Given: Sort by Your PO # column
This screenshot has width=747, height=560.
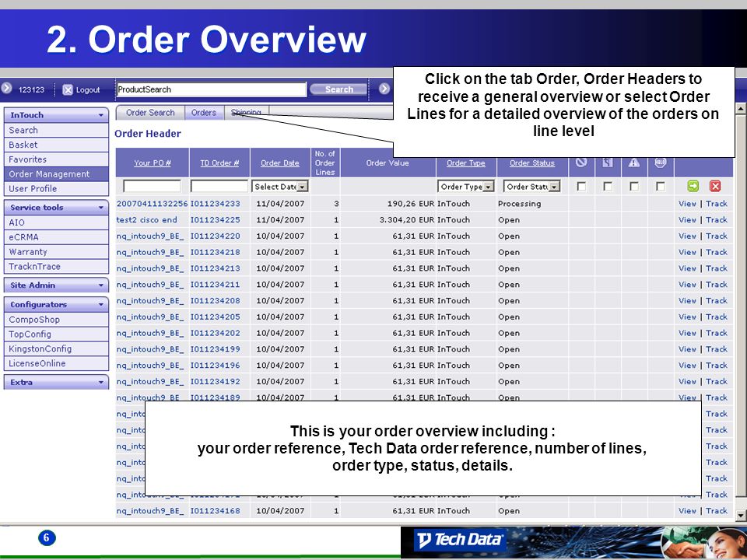Looking at the screenshot, I should coord(153,163).
